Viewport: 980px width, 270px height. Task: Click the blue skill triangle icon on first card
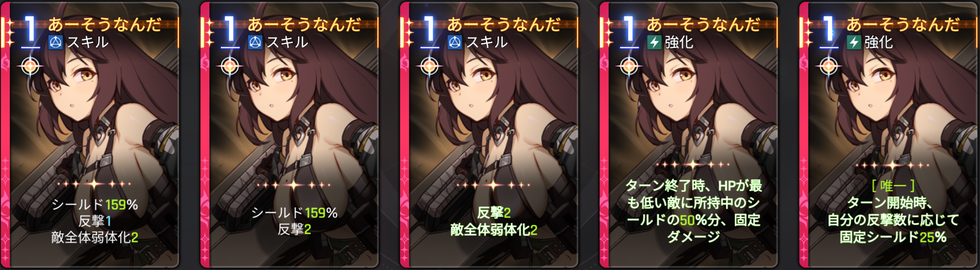click(56, 42)
